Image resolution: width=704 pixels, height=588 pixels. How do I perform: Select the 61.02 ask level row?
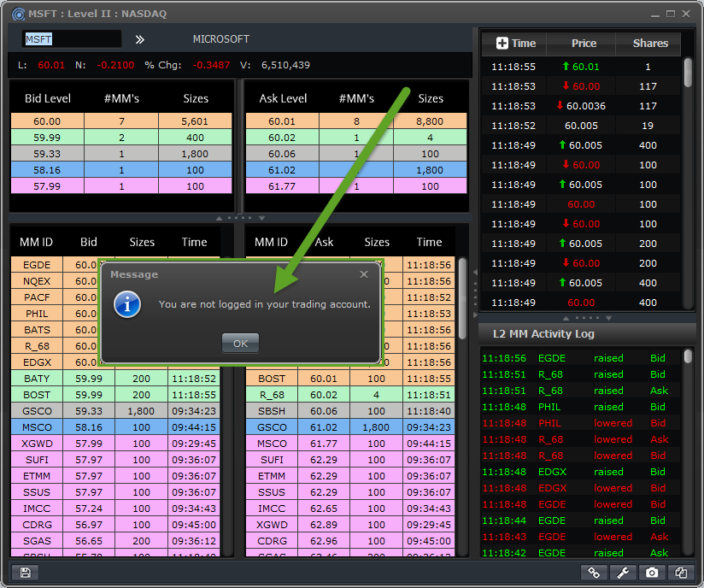(x=356, y=170)
